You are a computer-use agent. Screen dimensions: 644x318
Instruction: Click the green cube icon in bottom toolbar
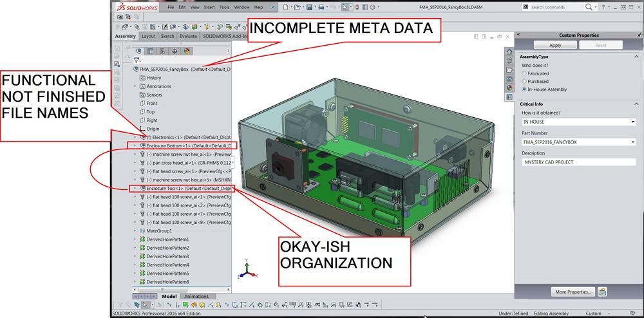185,304
